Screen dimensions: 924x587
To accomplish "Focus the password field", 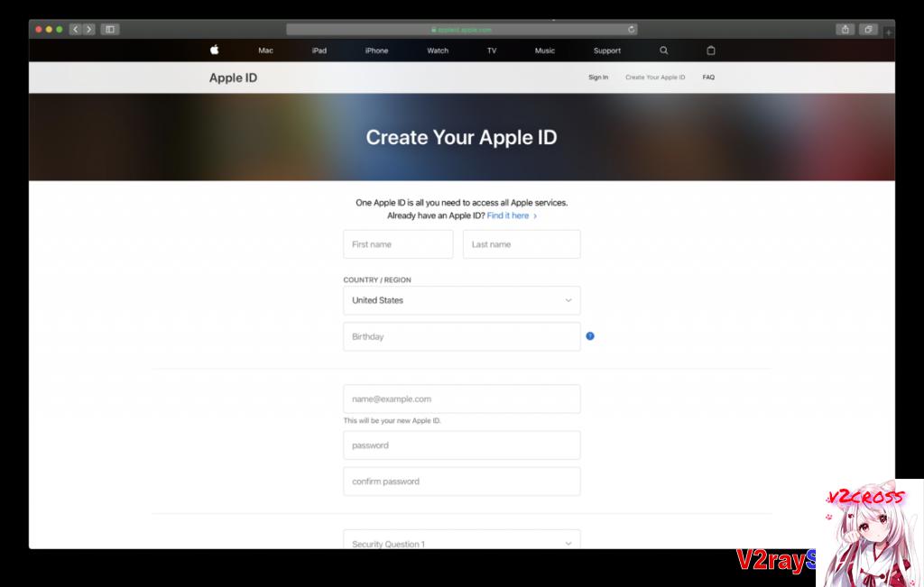I will (x=462, y=445).
